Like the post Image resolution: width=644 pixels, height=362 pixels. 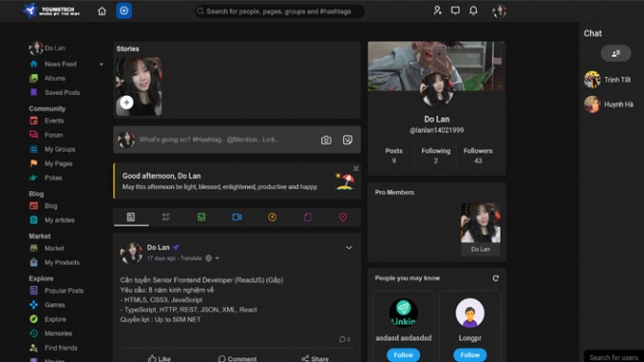click(160, 358)
